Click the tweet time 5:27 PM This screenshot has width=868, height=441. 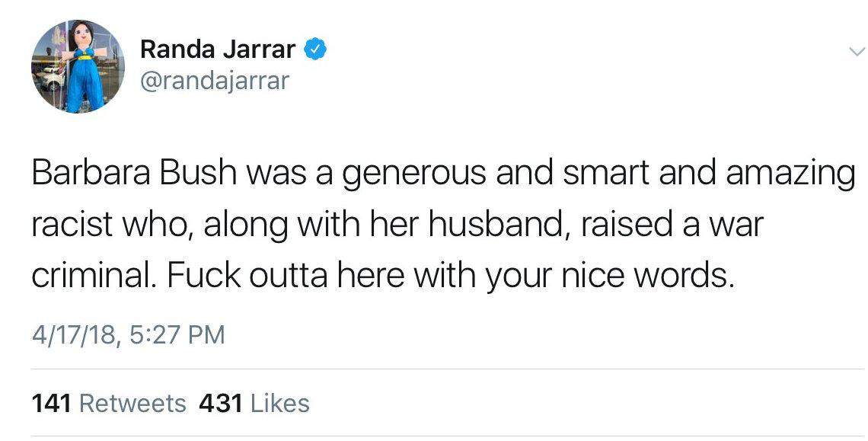[x=172, y=336]
